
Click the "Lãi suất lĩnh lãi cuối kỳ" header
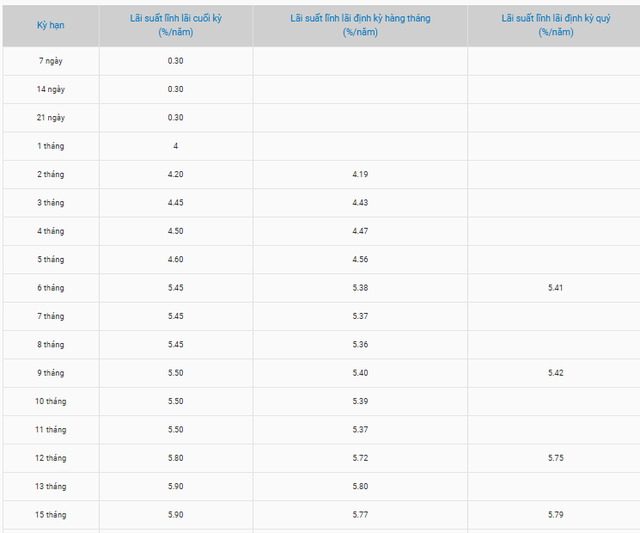click(x=176, y=25)
